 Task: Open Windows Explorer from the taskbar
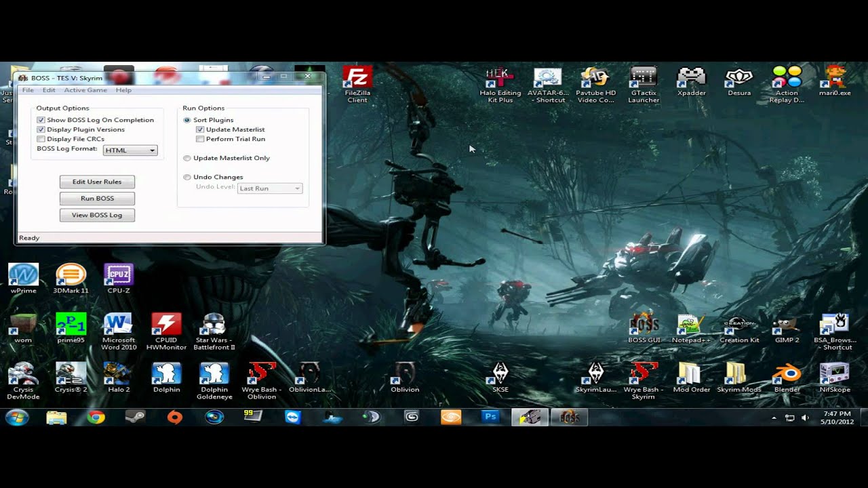(x=56, y=418)
